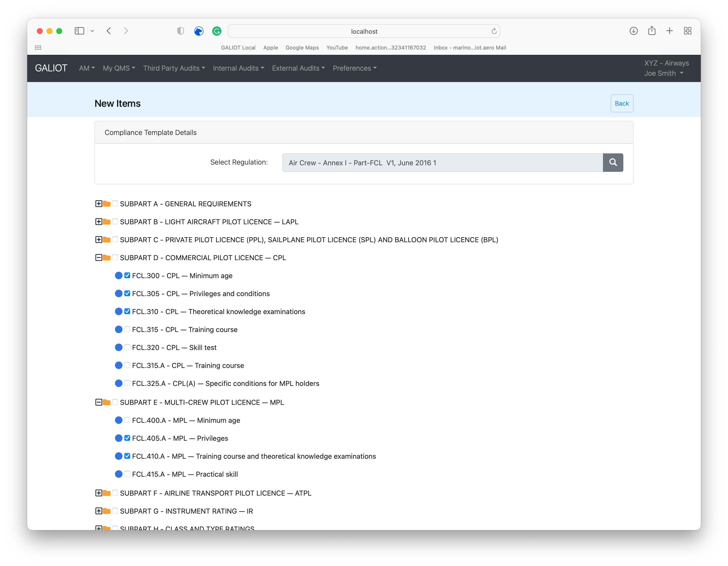Open the External Audits menu

[298, 68]
